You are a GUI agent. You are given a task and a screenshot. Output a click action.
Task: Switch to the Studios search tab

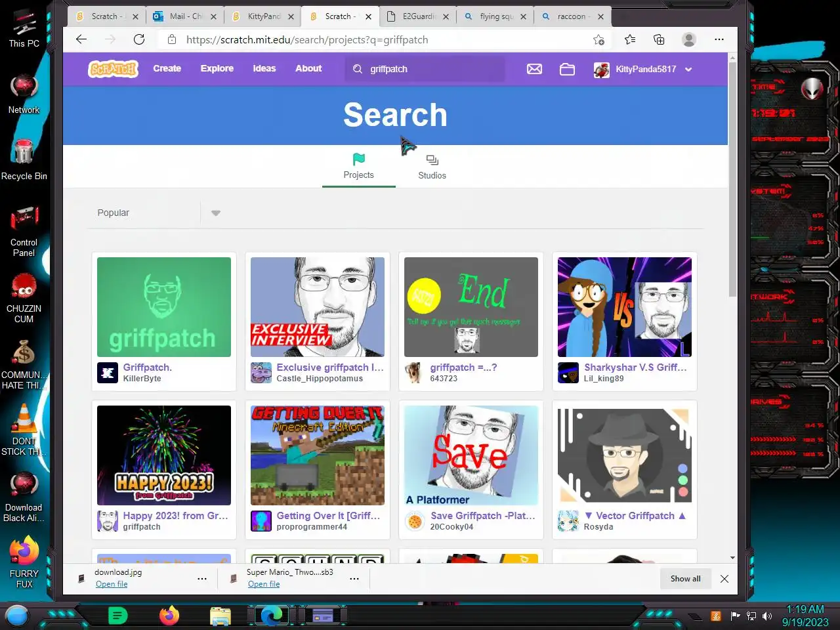pyautogui.click(x=432, y=167)
